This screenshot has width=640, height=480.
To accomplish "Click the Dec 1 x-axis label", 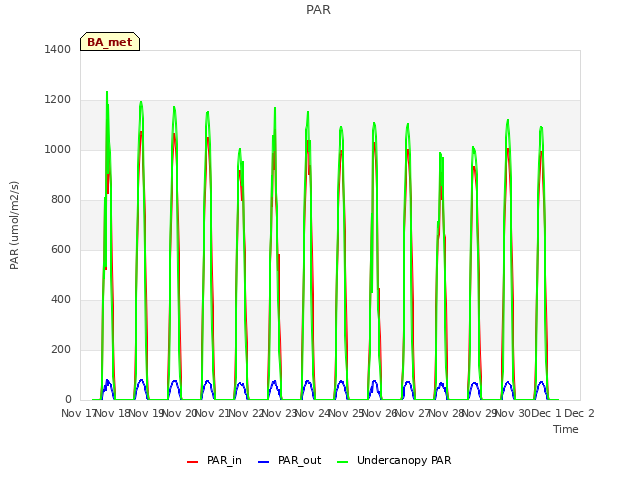I will 546,413.
